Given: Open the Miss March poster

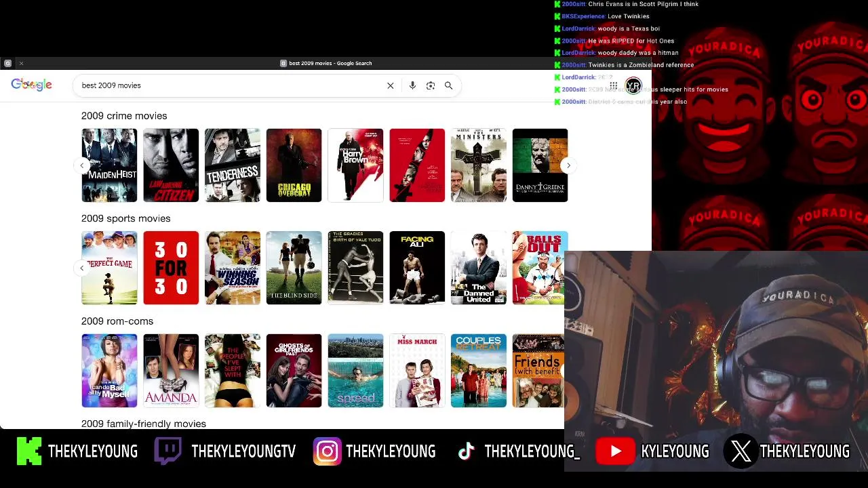Looking at the screenshot, I should click(x=417, y=371).
